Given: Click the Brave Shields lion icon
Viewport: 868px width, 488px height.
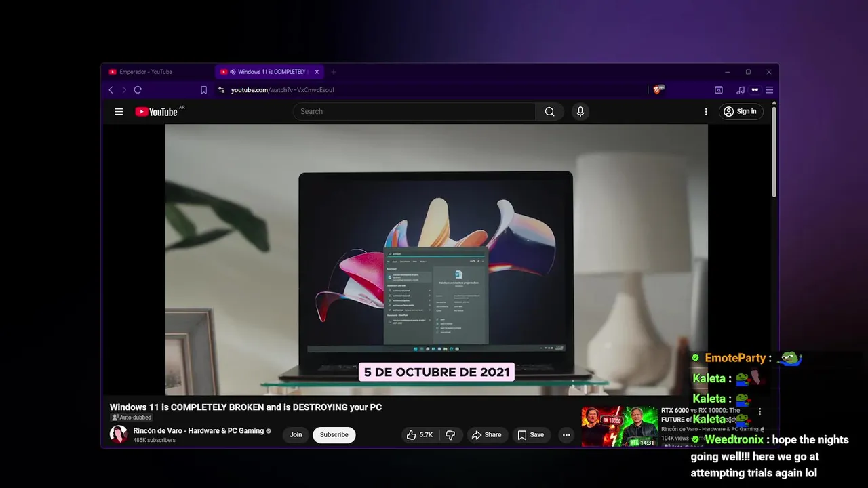Looking at the screenshot, I should pyautogui.click(x=658, y=89).
